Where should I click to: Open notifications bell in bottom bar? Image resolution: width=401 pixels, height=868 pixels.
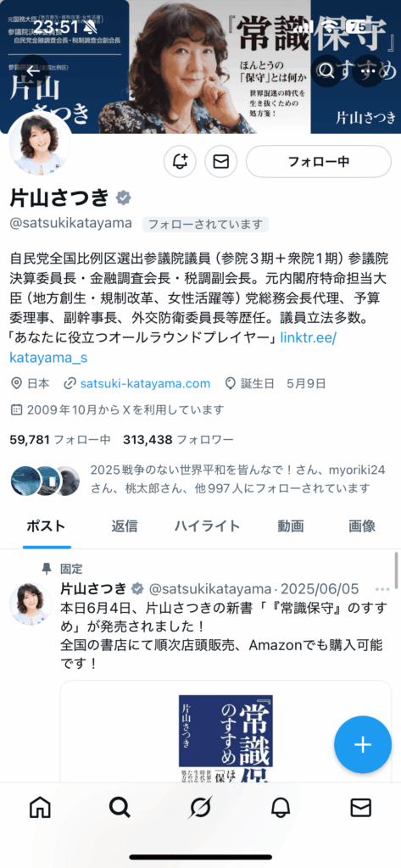[x=281, y=808]
